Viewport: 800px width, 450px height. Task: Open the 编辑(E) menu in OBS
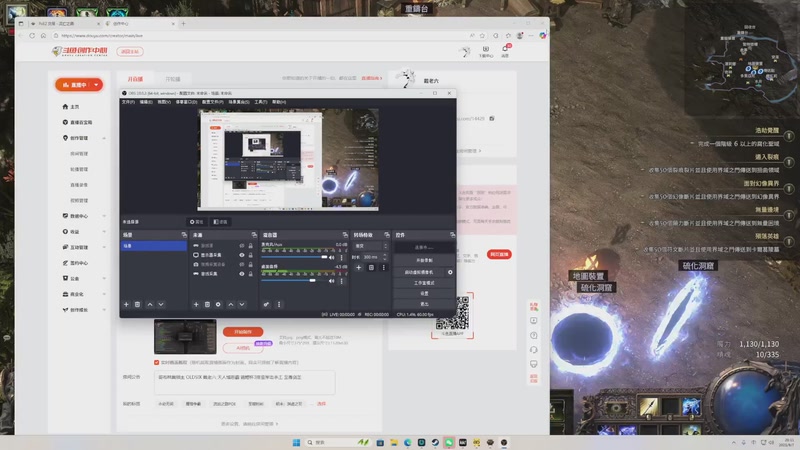(146, 102)
